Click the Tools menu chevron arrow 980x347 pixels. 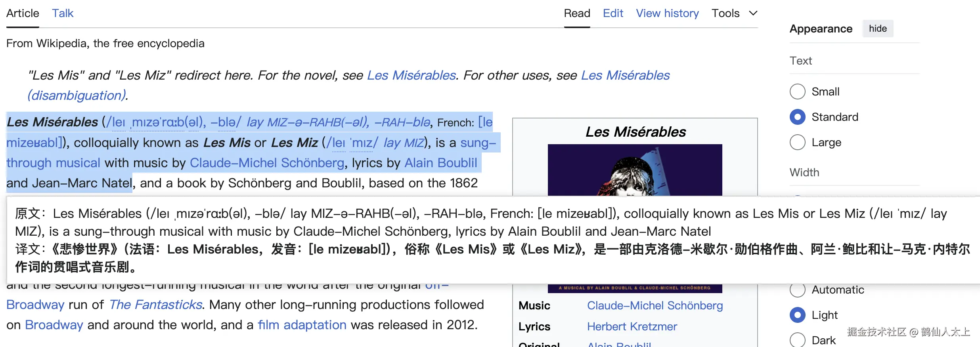coord(753,13)
